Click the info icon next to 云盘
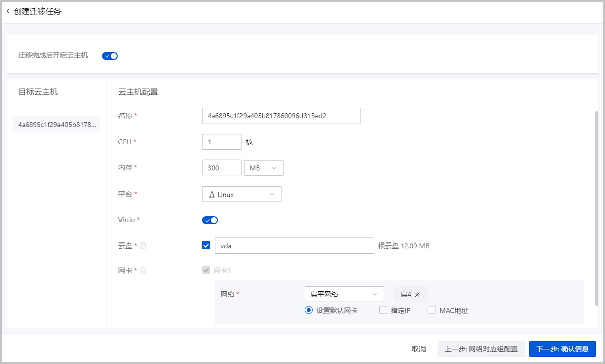Viewport: 605px width, 364px height. [x=143, y=246]
